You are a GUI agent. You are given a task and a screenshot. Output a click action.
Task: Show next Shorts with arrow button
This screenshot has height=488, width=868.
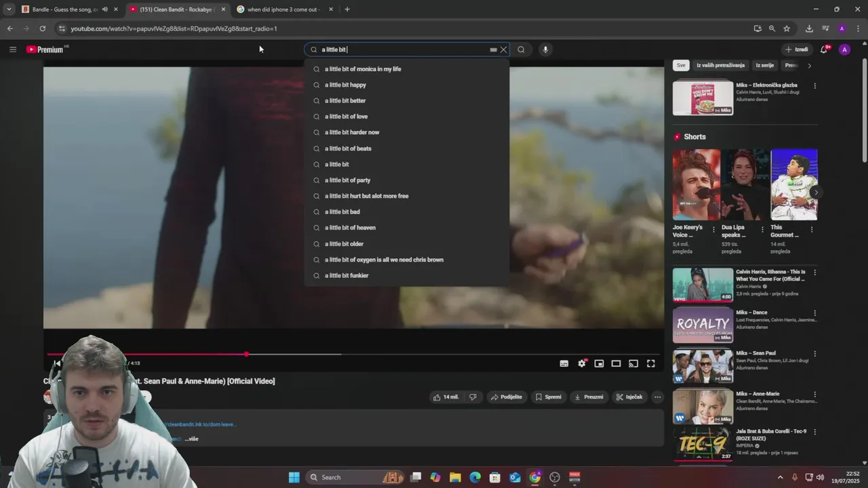coord(816,192)
